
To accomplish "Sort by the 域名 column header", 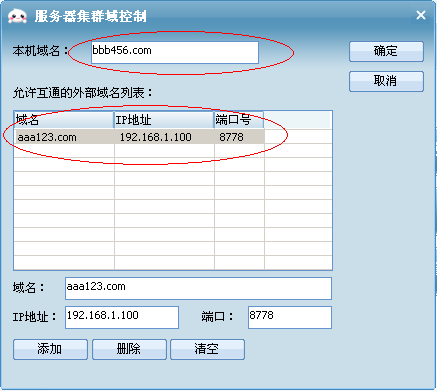I will [x=64, y=120].
